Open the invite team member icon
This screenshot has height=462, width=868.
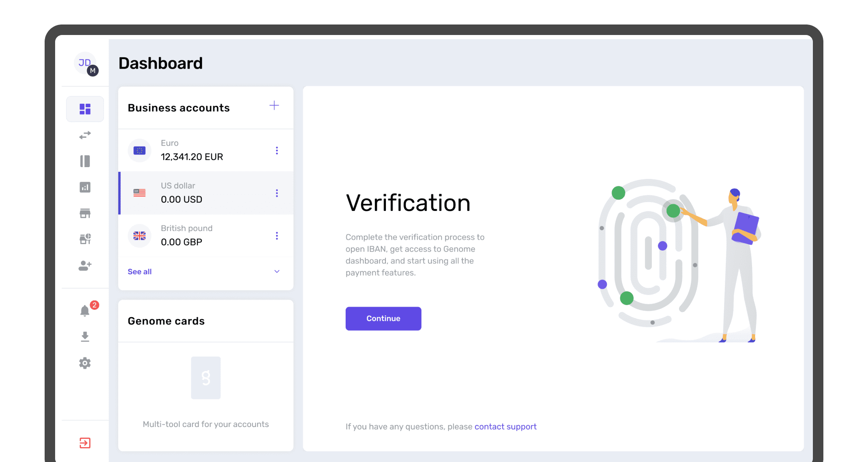coord(85,265)
